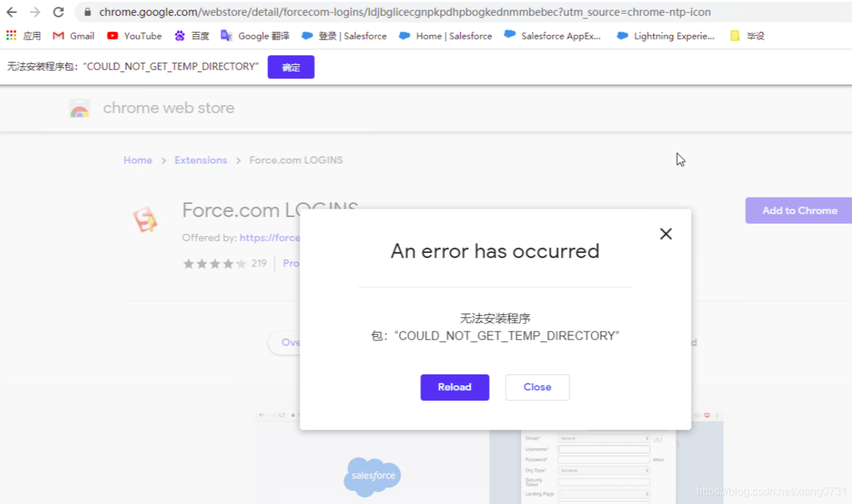Open the 应用 apps bookmark

24,35
